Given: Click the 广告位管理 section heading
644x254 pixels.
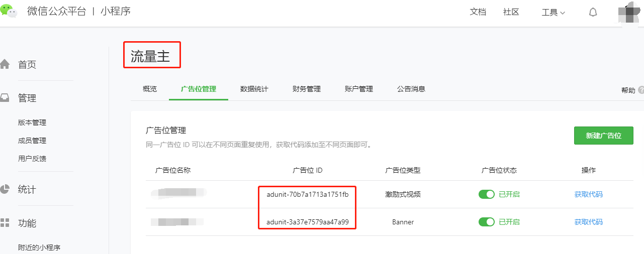Looking at the screenshot, I should 166,130.
